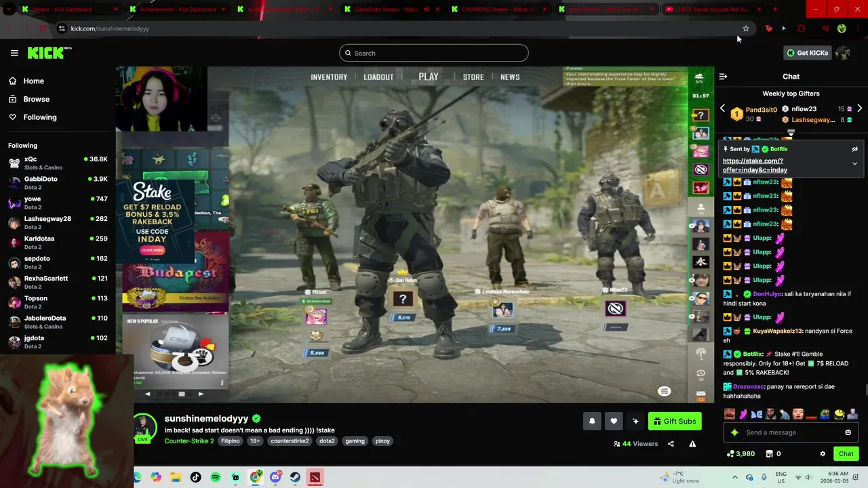Image resolution: width=868 pixels, height=488 pixels.
Task: Open xQc channel in Following list
Action: [58, 163]
